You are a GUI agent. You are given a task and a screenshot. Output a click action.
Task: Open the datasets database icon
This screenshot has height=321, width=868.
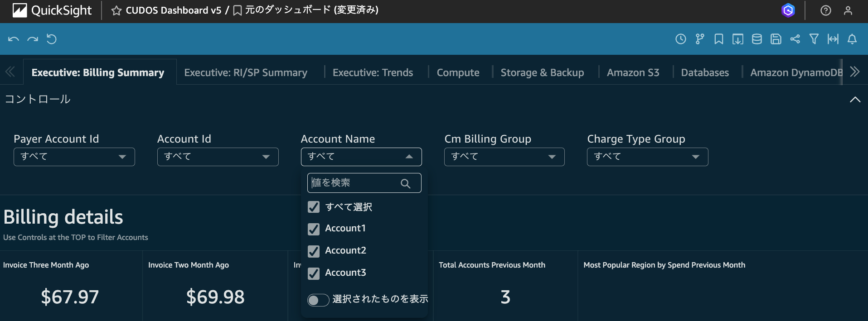[757, 39]
